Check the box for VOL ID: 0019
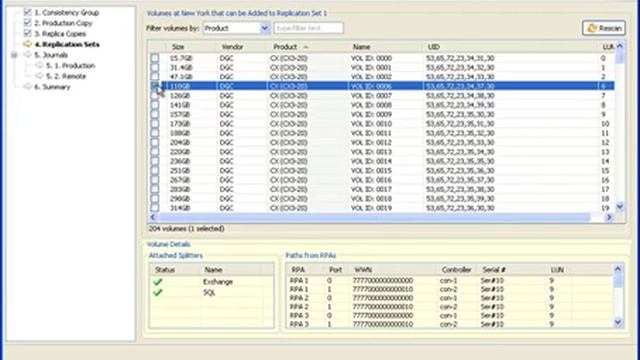The image size is (640, 360). click(155, 208)
